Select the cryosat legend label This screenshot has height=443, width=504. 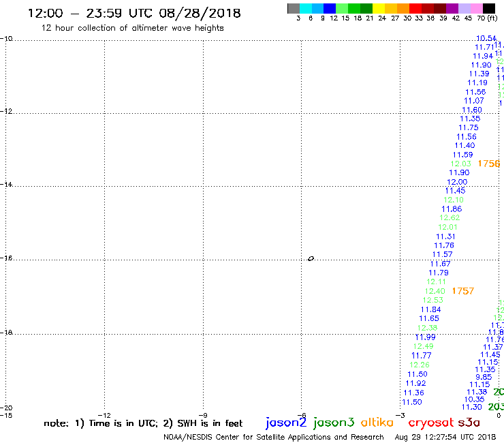click(431, 423)
